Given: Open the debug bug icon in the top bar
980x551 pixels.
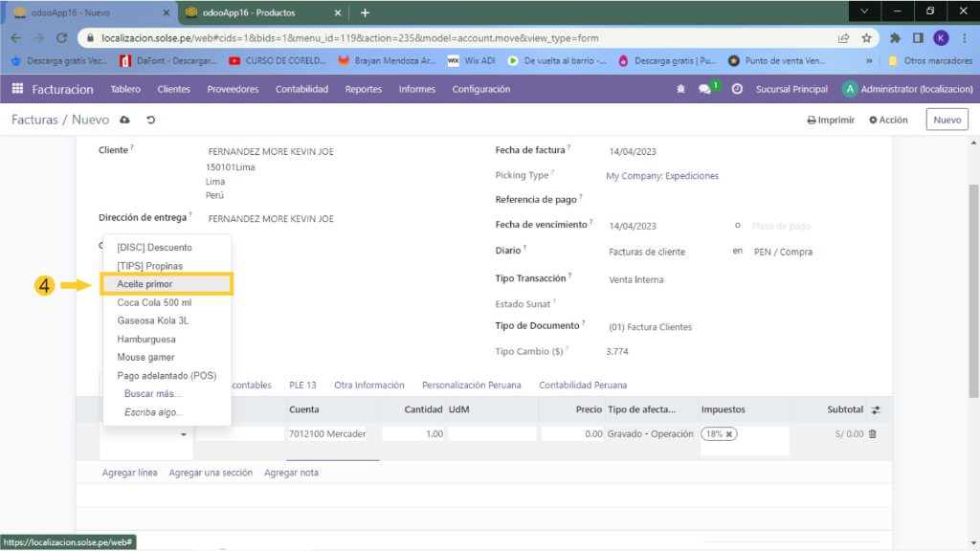Looking at the screenshot, I should (680, 89).
